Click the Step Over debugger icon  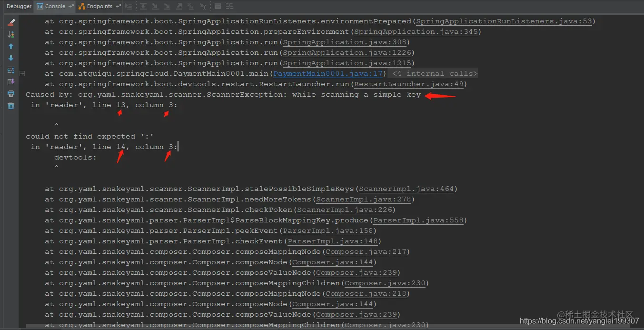(x=143, y=6)
